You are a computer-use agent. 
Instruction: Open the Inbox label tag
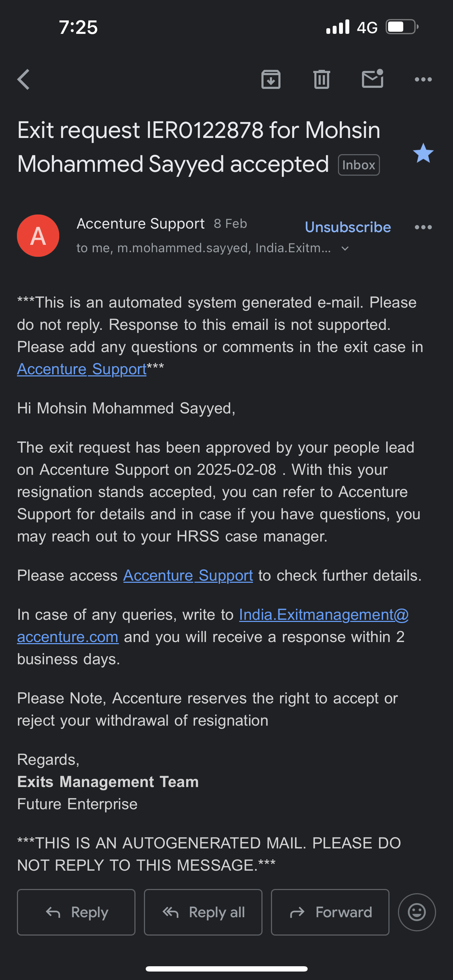(358, 165)
